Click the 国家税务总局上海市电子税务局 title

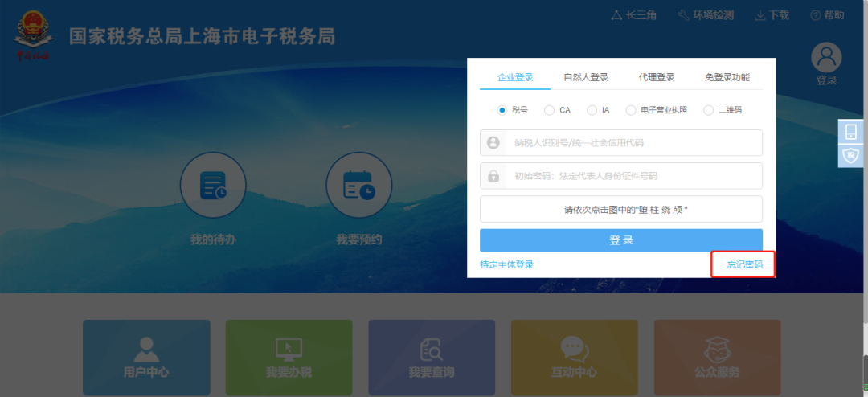click(202, 36)
